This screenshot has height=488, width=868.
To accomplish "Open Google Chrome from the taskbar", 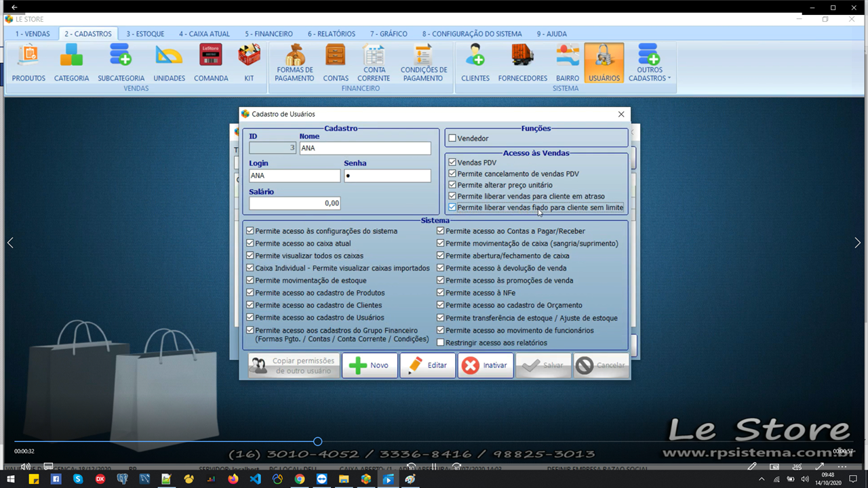I will [299, 479].
